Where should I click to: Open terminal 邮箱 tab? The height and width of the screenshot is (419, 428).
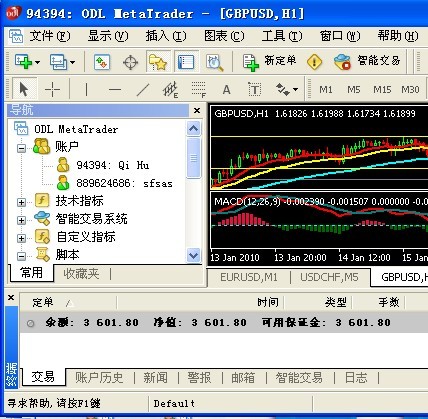pos(243,378)
